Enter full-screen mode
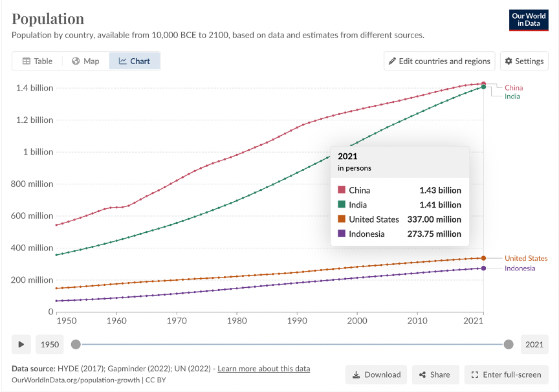This screenshot has width=559, height=392. (x=506, y=375)
